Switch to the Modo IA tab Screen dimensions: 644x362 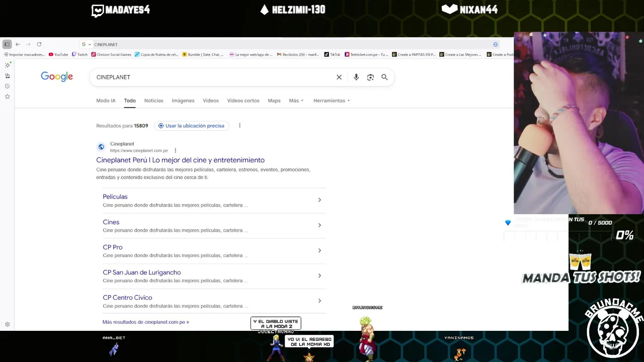(106, 101)
